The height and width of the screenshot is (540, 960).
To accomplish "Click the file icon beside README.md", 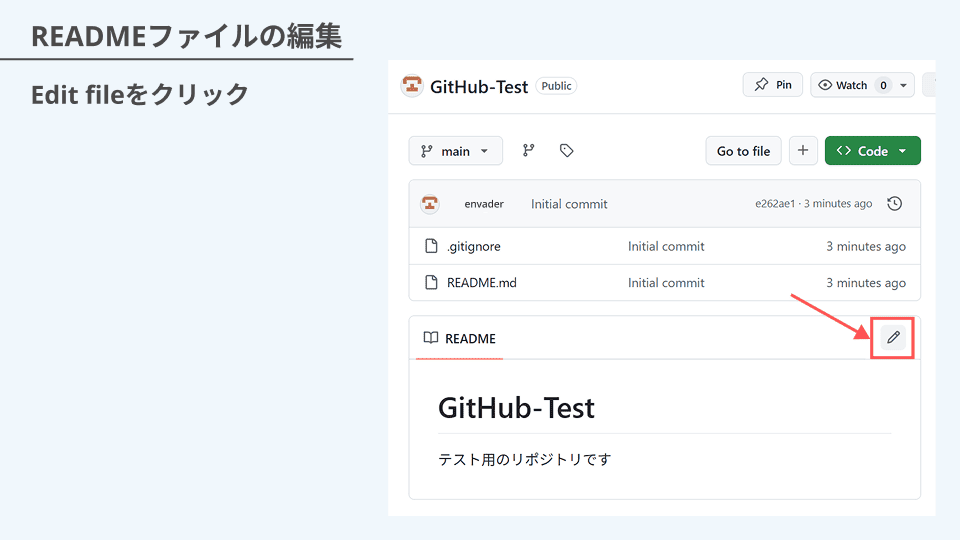I will [x=431, y=282].
